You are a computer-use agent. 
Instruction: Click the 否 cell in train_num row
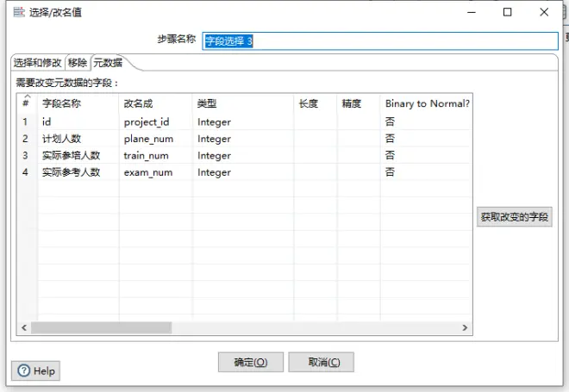click(427, 155)
